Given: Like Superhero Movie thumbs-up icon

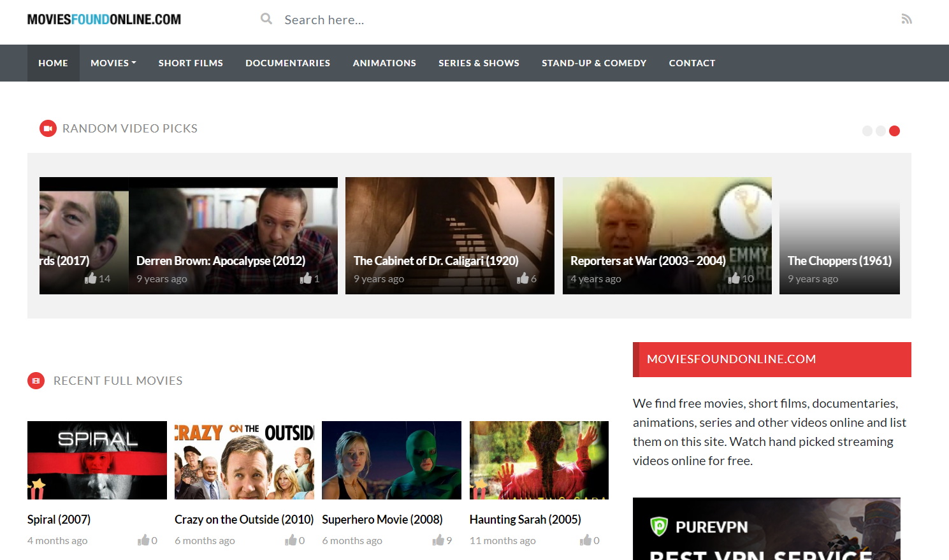Looking at the screenshot, I should coord(438,540).
